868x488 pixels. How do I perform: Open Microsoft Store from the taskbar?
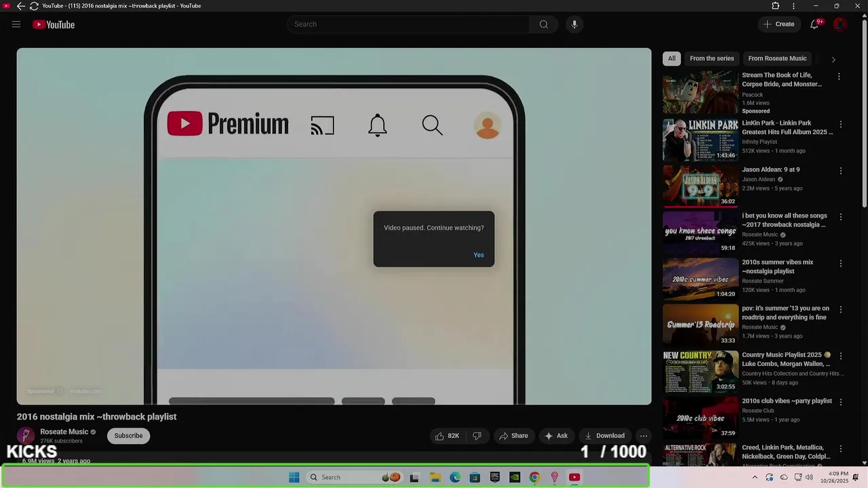pos(475,477)
